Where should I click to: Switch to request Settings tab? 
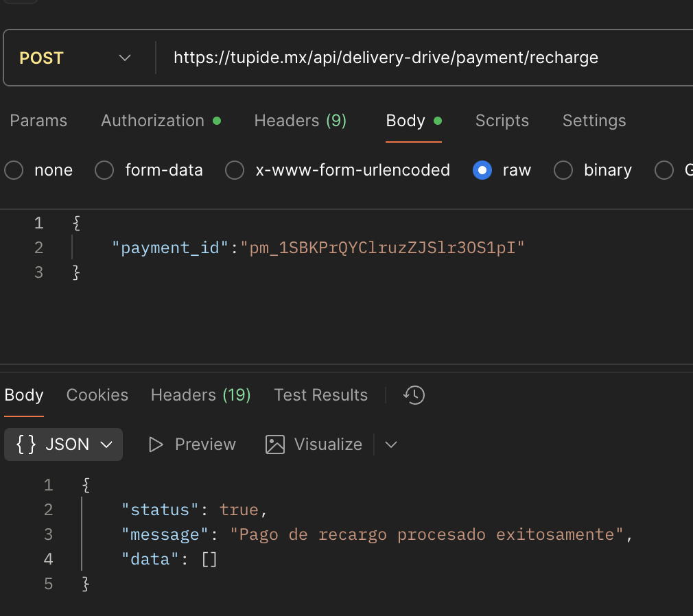(594, 121)
